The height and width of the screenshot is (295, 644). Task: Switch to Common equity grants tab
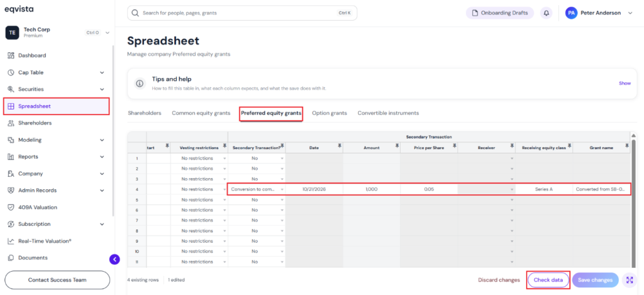pos(201,113)
